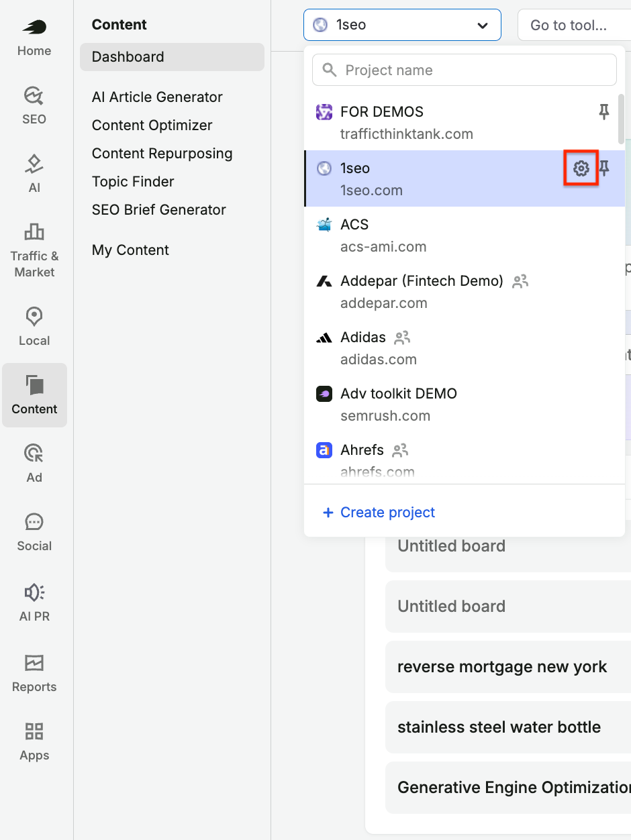Open the Ad toolkit icon
The width and height of the screenshot is (631, 840).
(34, 454)
